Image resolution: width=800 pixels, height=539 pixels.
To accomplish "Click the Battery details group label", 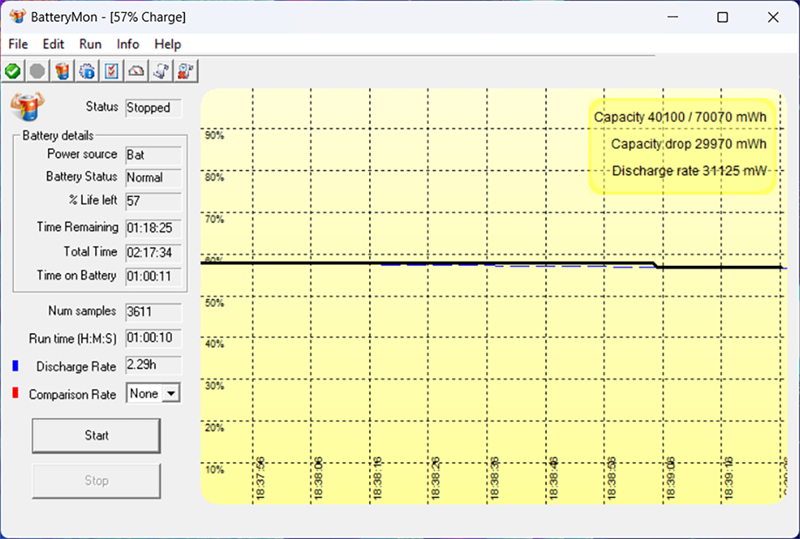I will coord(58,136).
